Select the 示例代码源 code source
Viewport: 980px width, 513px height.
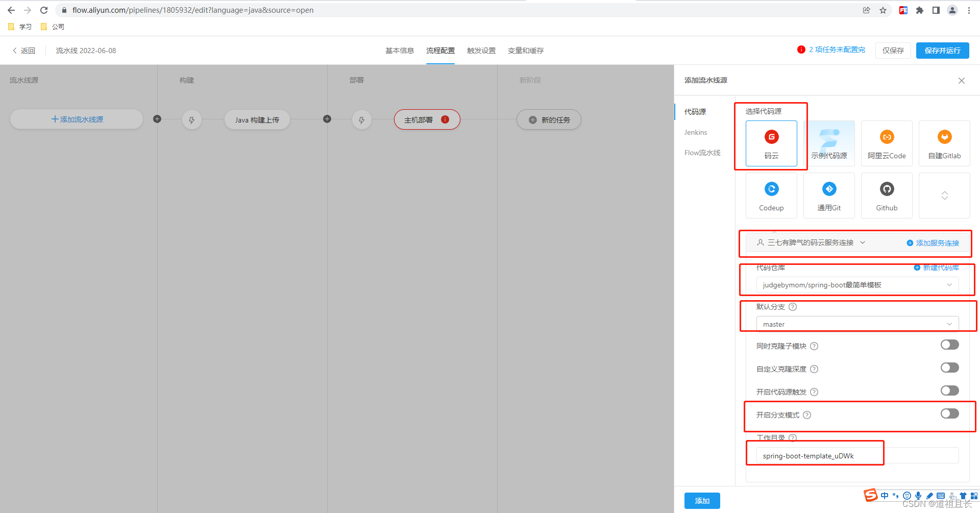pyautogui.click(x=829, y=143)
